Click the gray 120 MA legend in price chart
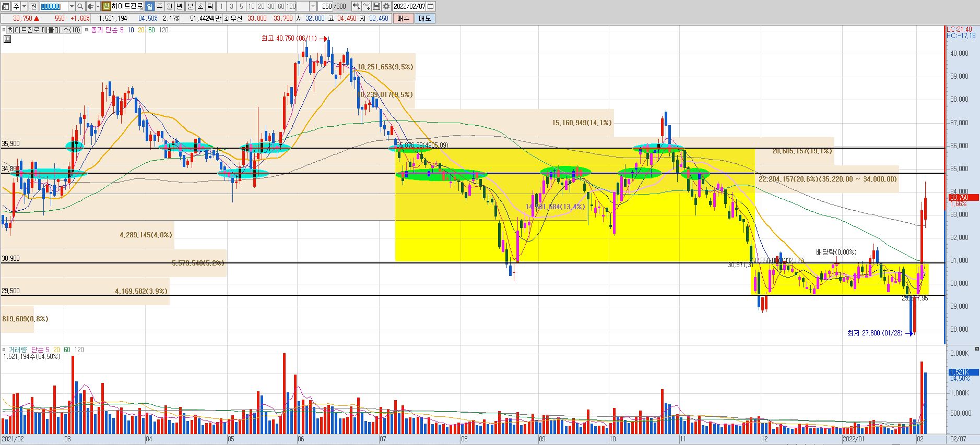This screenshot has width=980, height=445. pos(163,30)
